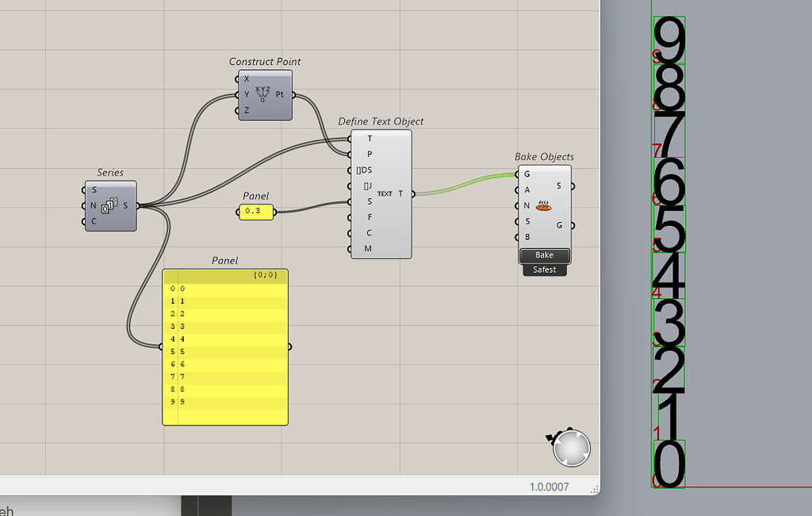
Task: Click the Series component icon
Action: tap(109, 205)
